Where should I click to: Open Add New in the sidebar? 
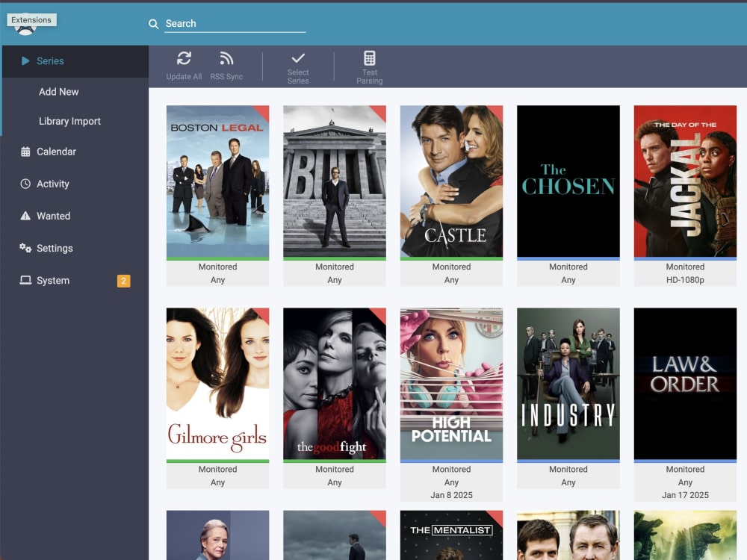(58, 92)
